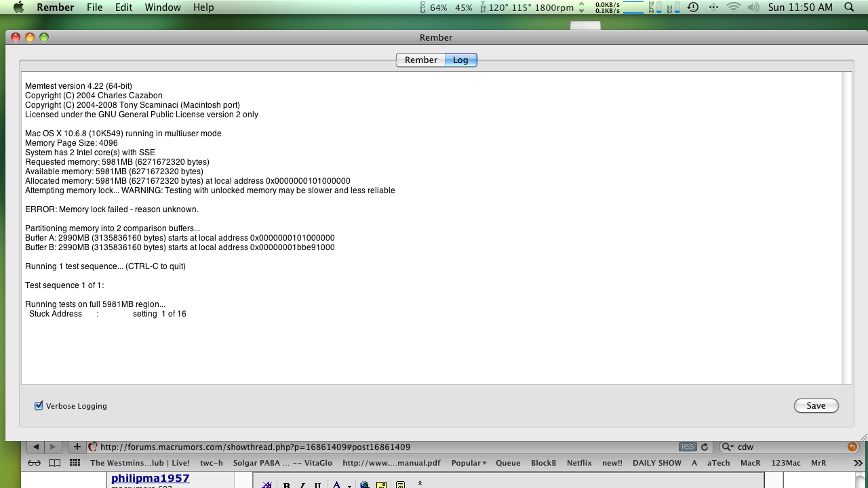The width and height of the screenshot is (868, 488).
Task: Click the font color A in forum editor
Action: click(337, 485)
